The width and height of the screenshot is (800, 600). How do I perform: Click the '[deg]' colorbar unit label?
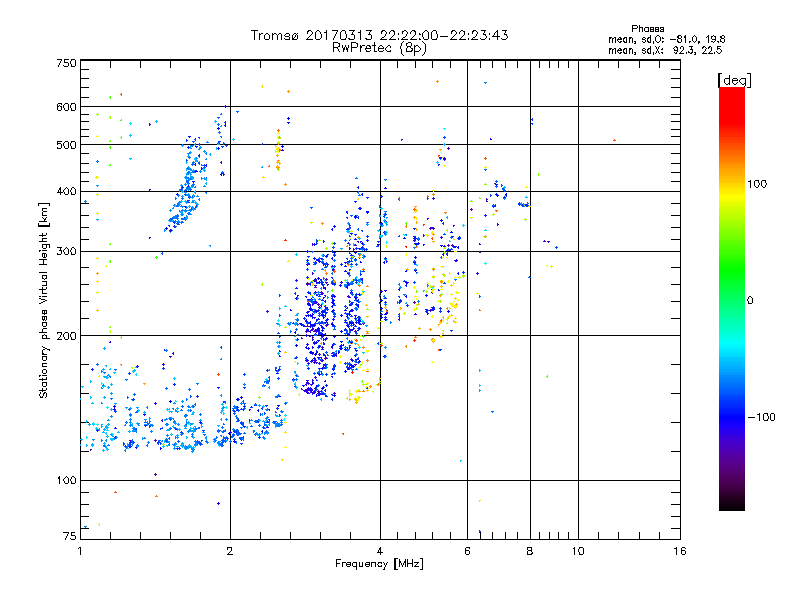coord(734,80)
